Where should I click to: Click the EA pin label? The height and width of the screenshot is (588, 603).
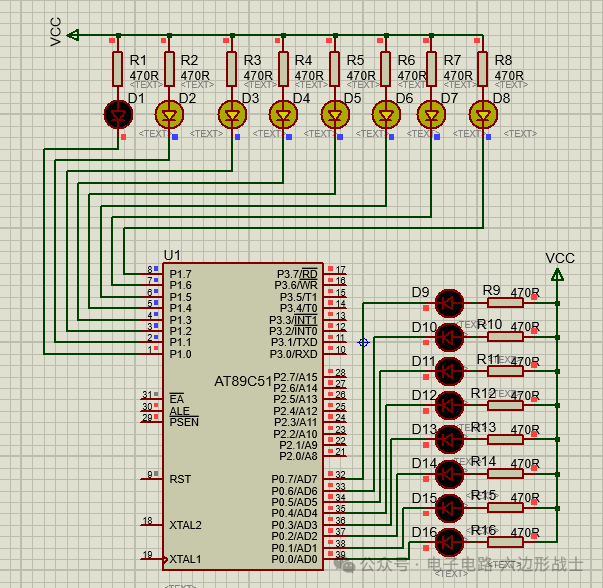(177, 399)
